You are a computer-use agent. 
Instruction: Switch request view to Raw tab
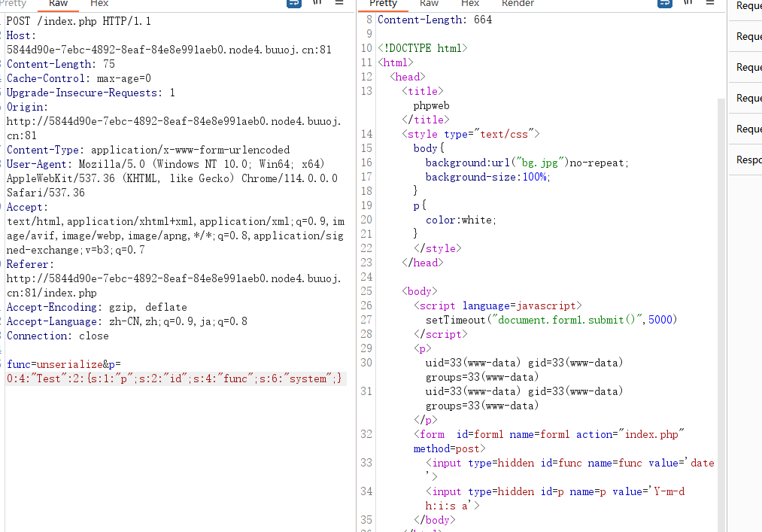click(x=59, y=4)
